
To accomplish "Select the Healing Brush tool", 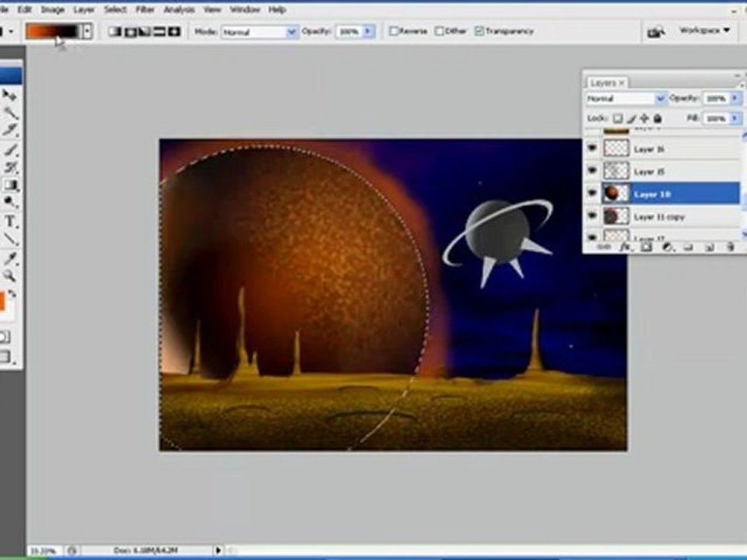I will pos(9,131).
